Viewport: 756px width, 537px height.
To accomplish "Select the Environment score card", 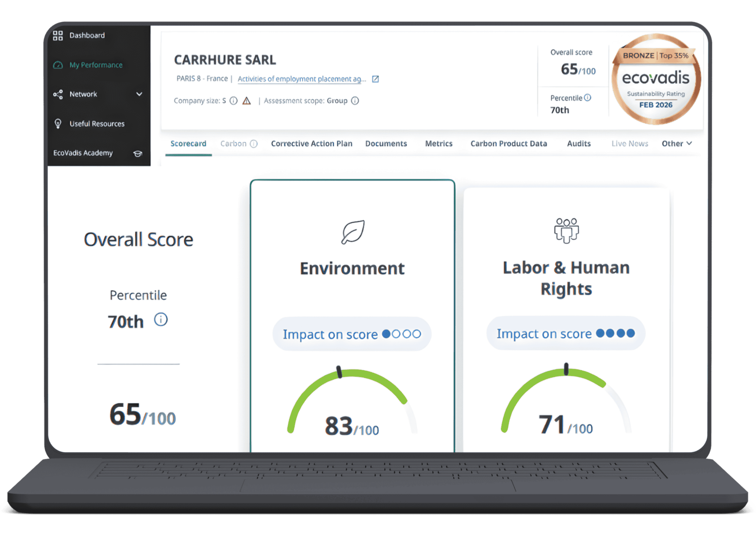I will tap(352, 268).
